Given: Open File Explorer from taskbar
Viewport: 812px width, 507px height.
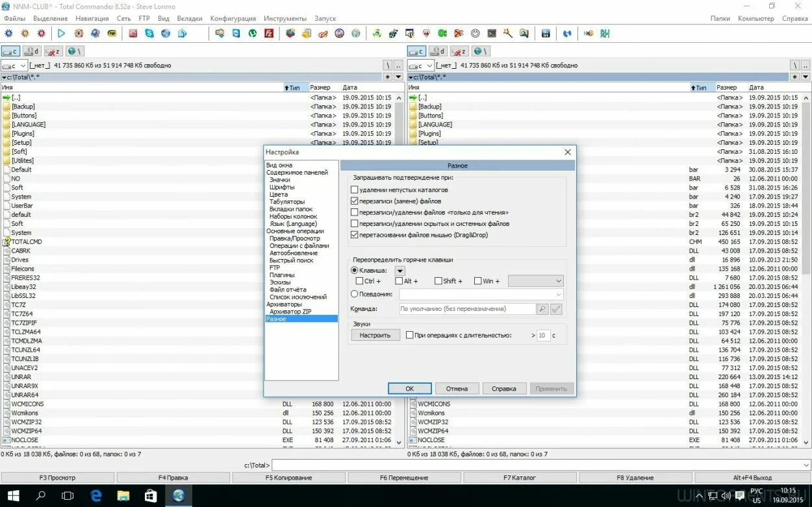Looking at the screenshot, I should (123, 496).
